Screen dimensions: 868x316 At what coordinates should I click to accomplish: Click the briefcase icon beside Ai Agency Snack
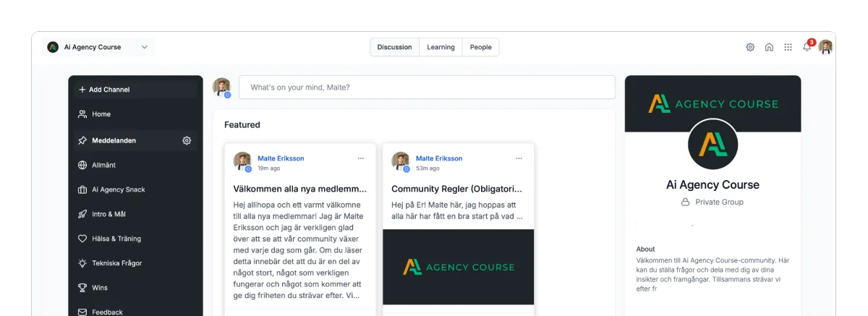[82, 189]
